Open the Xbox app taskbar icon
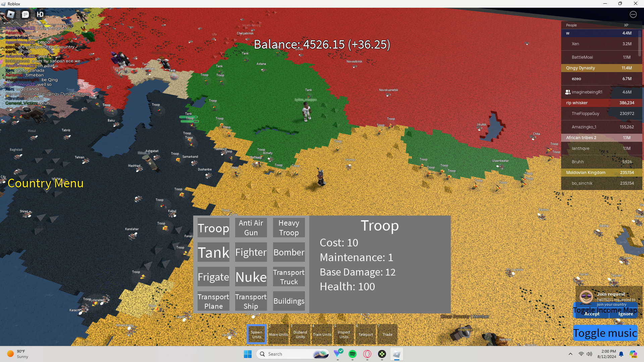 [x=382, y=354]
